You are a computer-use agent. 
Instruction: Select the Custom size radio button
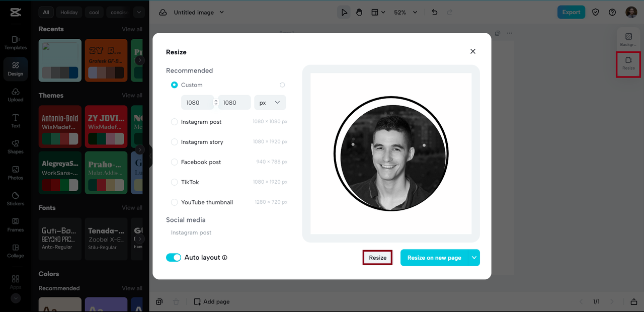coord(175,85)
